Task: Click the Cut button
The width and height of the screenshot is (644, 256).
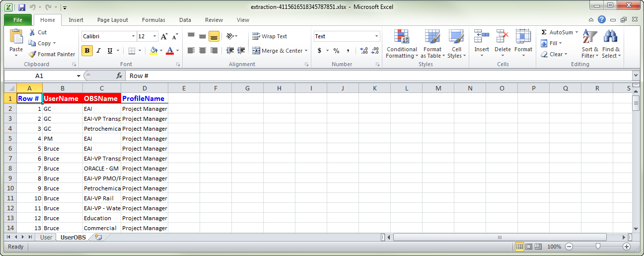Action: 37,32
